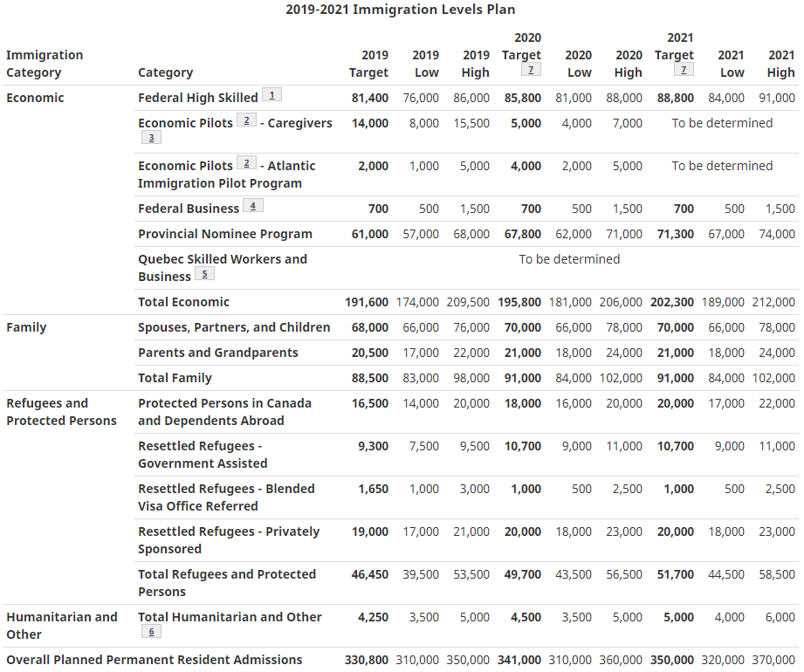Click the 2020 Low column header
The image size is (804, 672).
tap(579, 64)
